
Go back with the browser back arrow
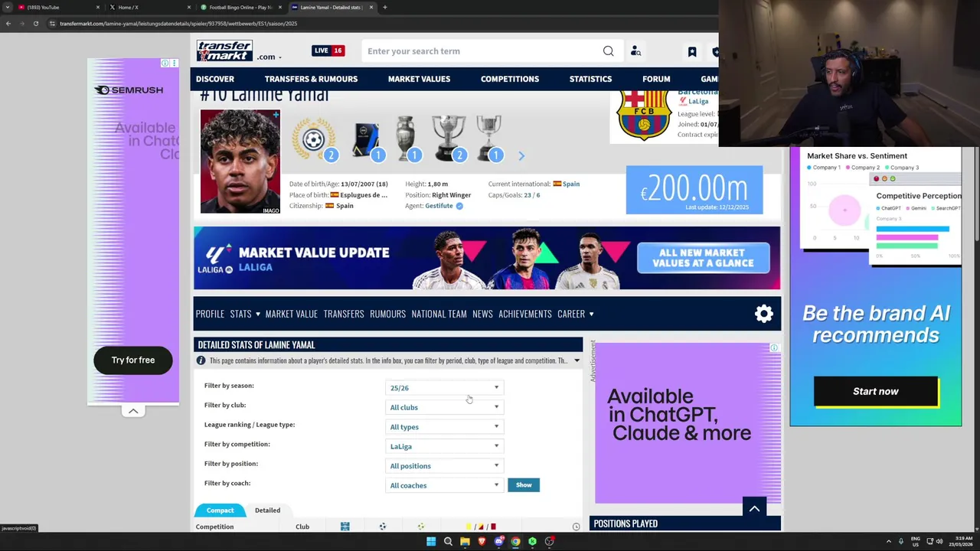pyautogui.click(x=8, y=24)
